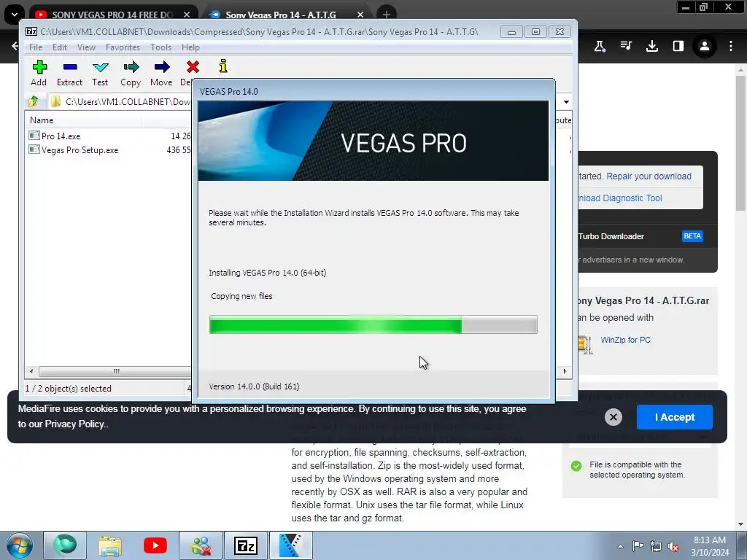The height and width of the screenshot is (560, 747).
Task: Switch to Sony Vegas Pro 14 - A.T.T.G tab
Action: [x=281, y=15]
